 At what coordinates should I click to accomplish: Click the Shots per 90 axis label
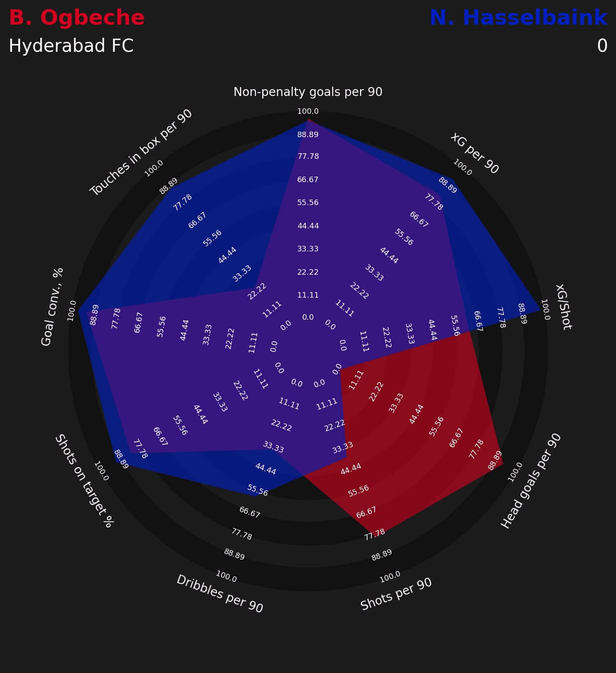[x=396, y=594]
